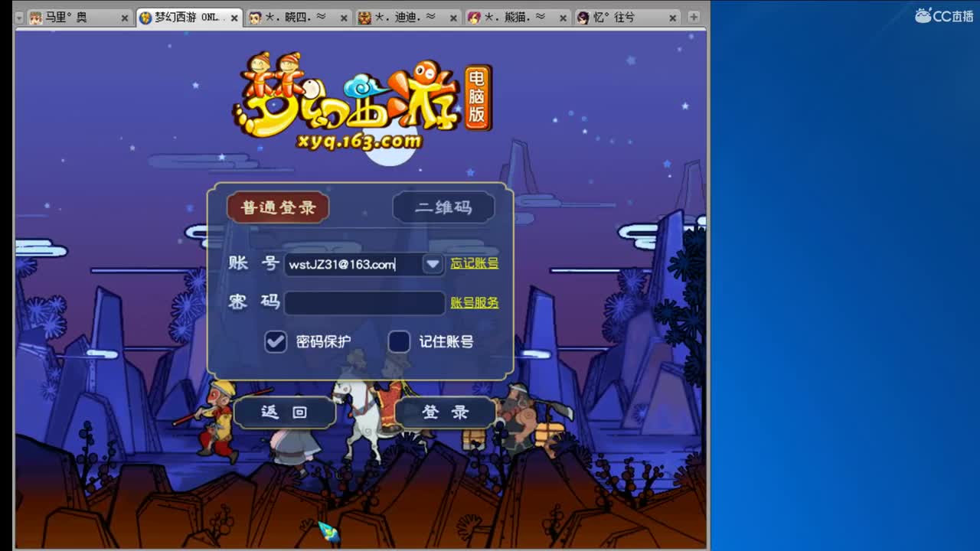Click the 马里° 奥 tab avatar icon
This screenshot has width=980, height=551.
coord(36,18)
